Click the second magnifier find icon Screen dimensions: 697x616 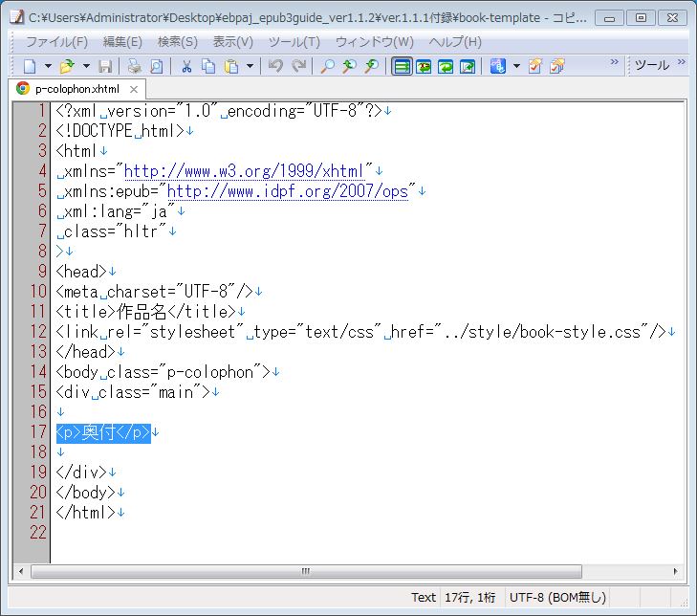pos(349,66)
